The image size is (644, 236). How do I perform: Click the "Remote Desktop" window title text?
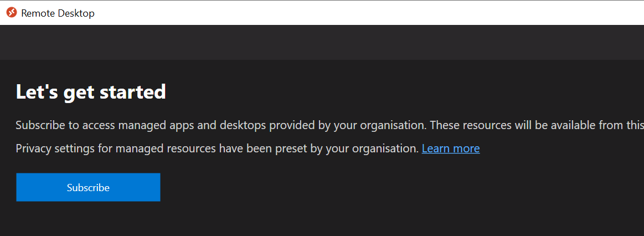(x=58, y=13)
